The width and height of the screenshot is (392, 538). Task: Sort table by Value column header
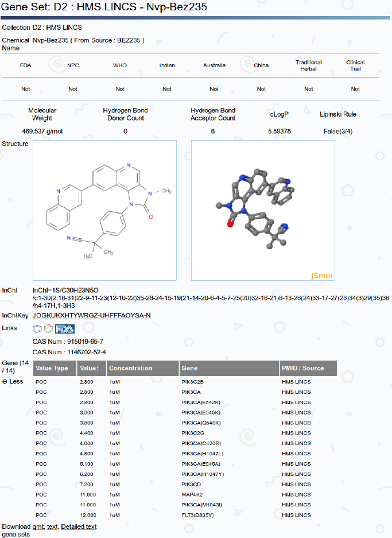(90, 368)
